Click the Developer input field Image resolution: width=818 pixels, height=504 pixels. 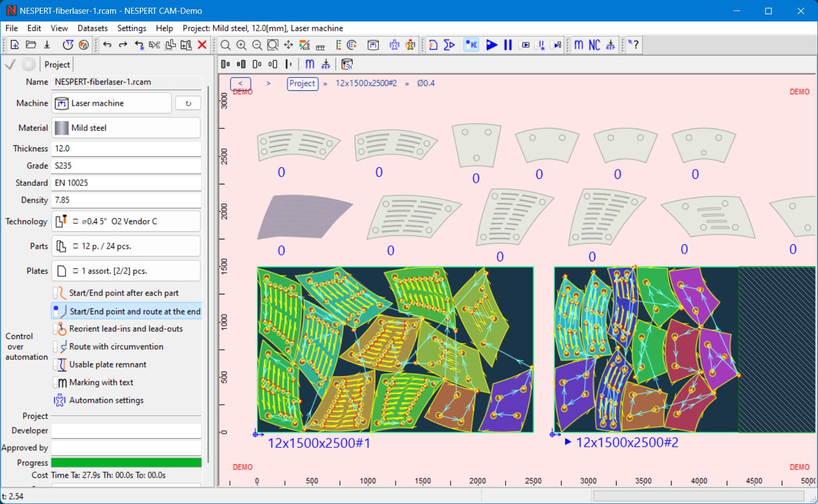126,431
